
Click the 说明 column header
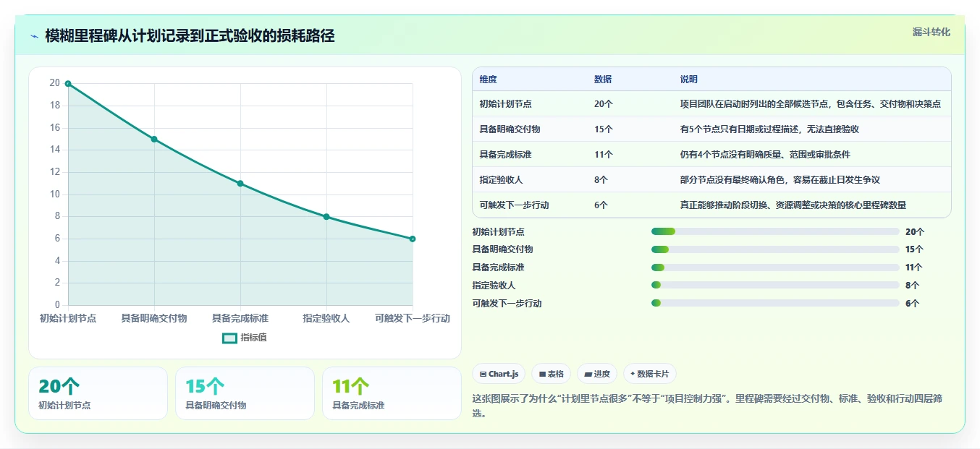(x=688, y=80)
